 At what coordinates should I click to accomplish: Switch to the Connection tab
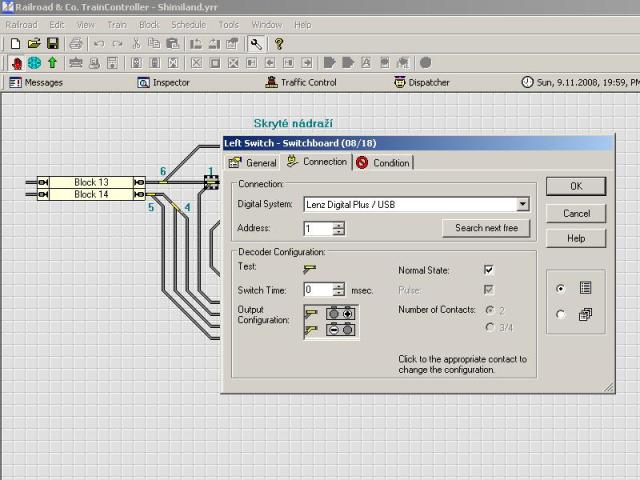(317, 162)
